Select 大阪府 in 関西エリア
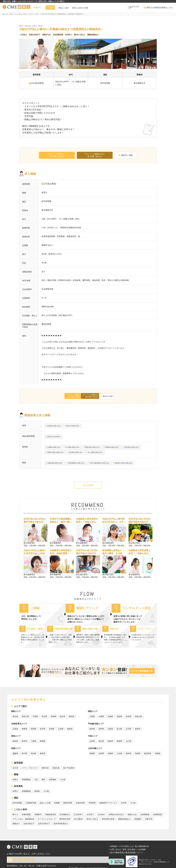The image size is (176, 868). [x=92, y=716]
